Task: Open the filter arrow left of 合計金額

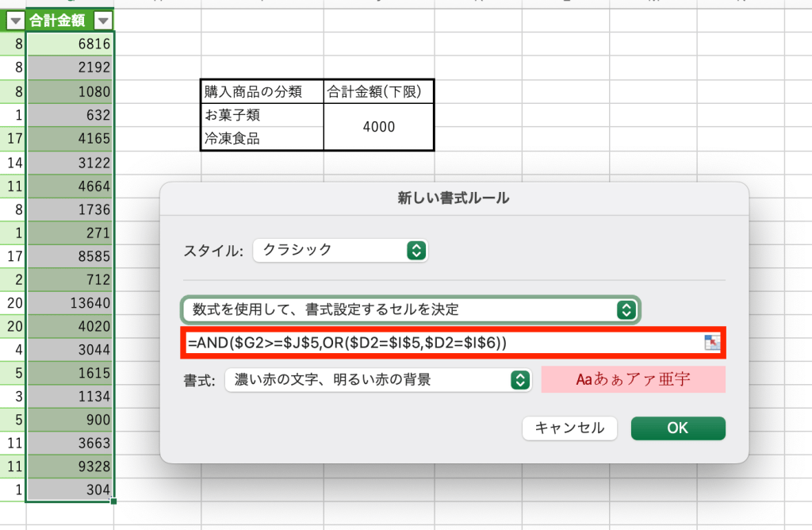Action: pos(14,21)
